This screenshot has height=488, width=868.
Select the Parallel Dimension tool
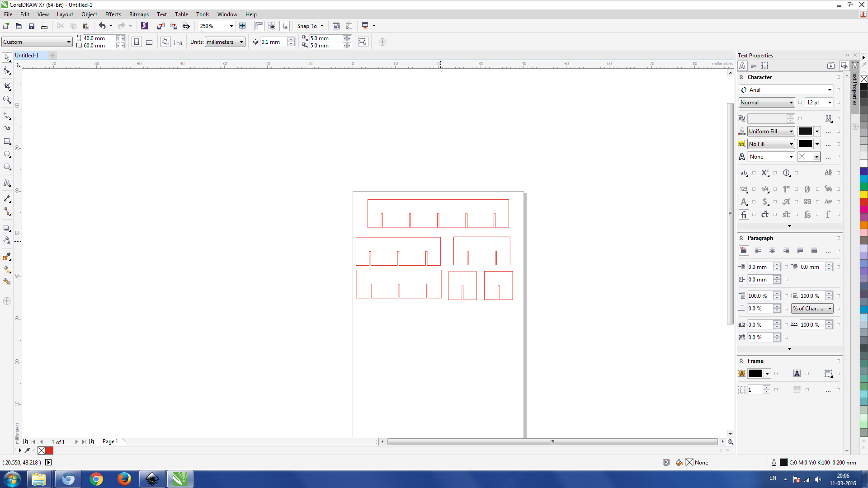pyautogui.click(x=7, y=199)
